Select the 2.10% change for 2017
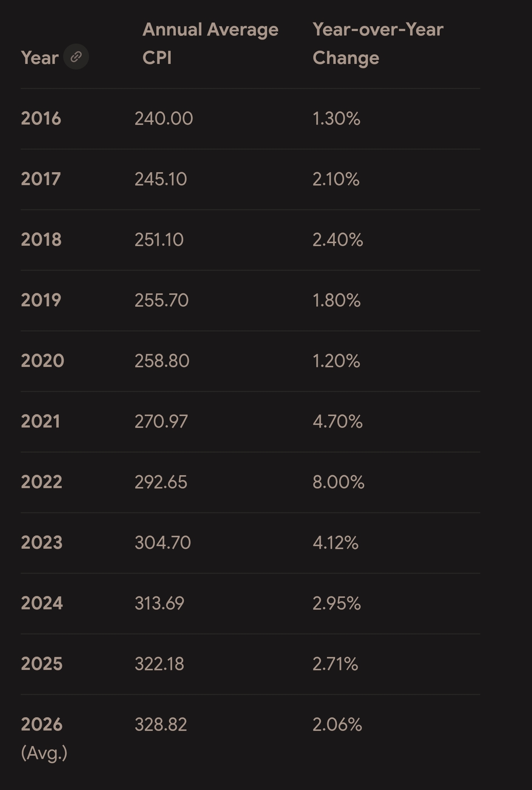Viewport: 532px width, 790px height. point(336,179)
